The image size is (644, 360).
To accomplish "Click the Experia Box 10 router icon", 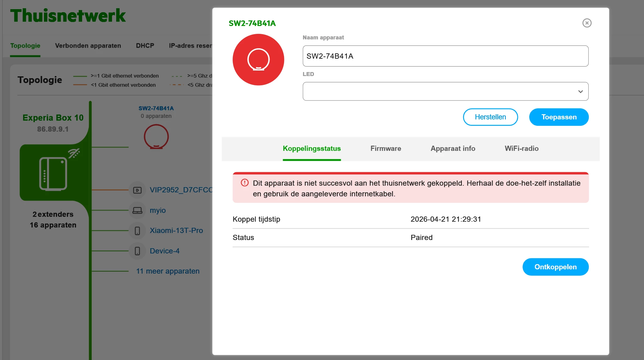I will click(53, 173).
